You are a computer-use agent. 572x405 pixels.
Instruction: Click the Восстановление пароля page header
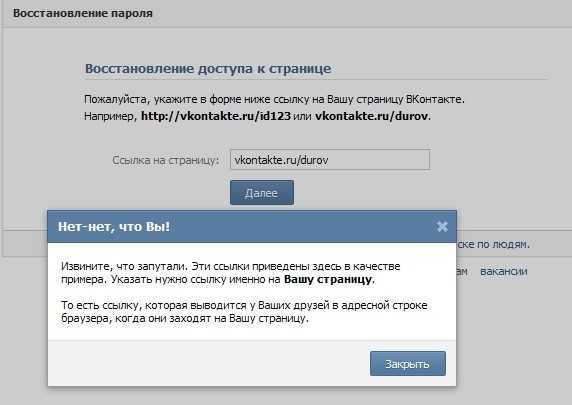click(x=83, y=13)
